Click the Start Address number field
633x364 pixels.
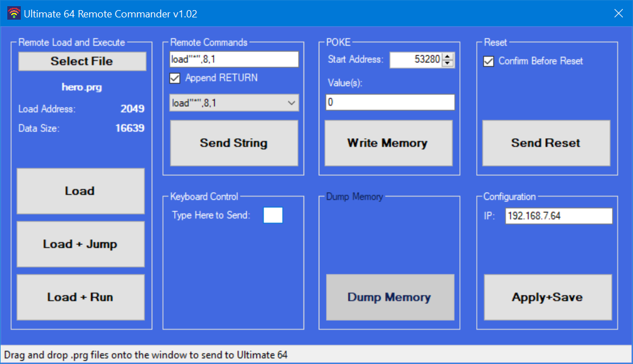(x=416, y=60)
